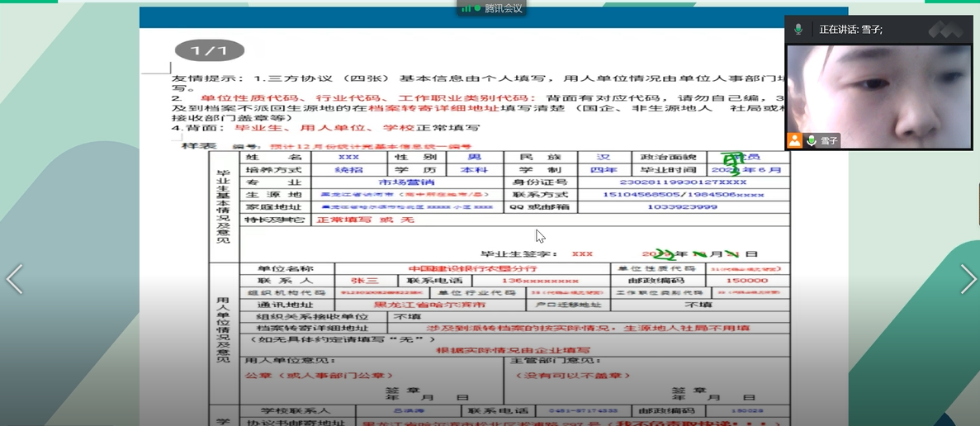Click the 学制 label cell

[541, 170]
